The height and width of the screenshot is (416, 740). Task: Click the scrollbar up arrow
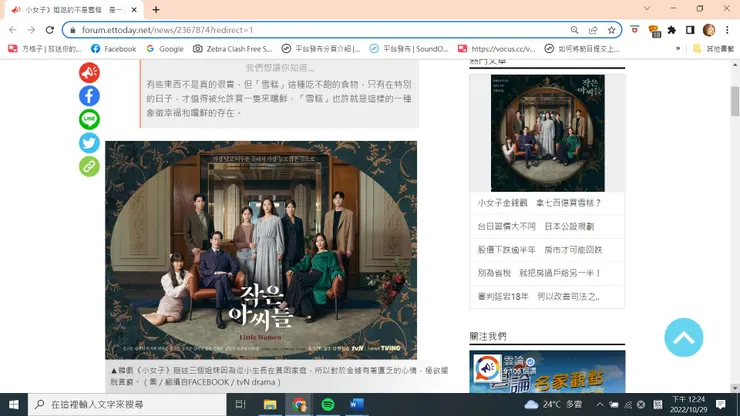[735, 64]
